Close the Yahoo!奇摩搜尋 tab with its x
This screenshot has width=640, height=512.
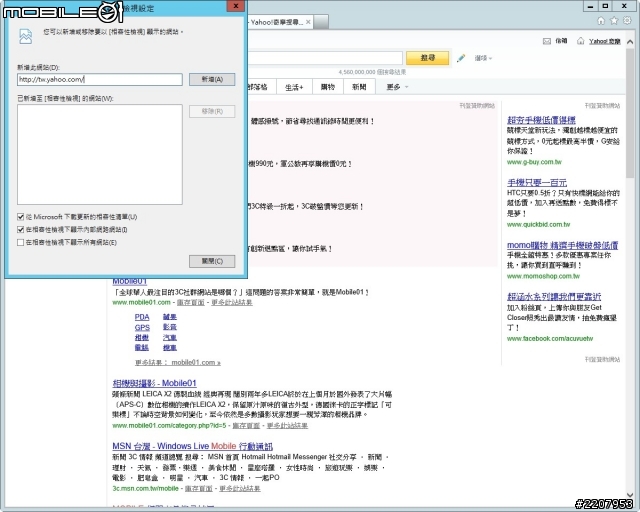click(308, 22)
